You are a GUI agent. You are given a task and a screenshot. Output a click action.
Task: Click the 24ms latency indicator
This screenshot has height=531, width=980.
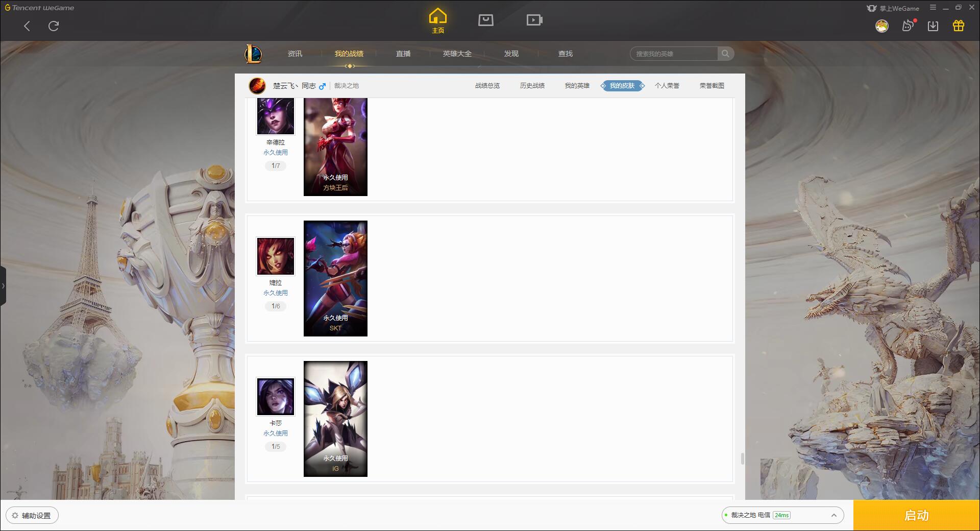pyautogui.click(x=781, y=515)
